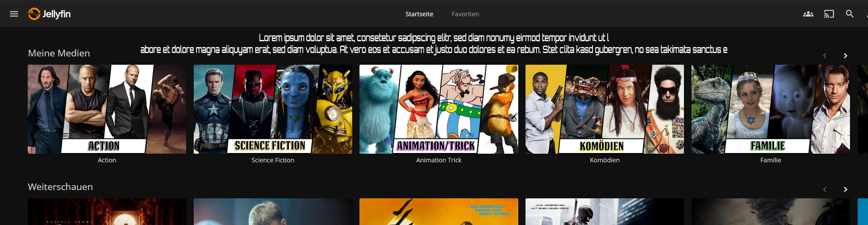Image resolution: width=868 pixels, height=225 pixels.
Task: Open the search magnifier icon
Action: click(x=850, y=14)
